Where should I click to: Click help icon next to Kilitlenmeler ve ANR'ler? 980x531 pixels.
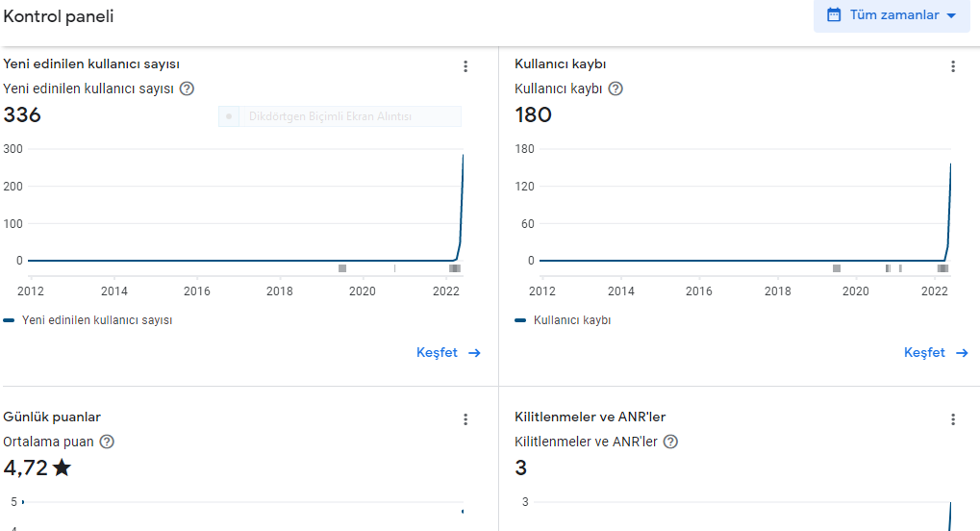coord(670,442)
